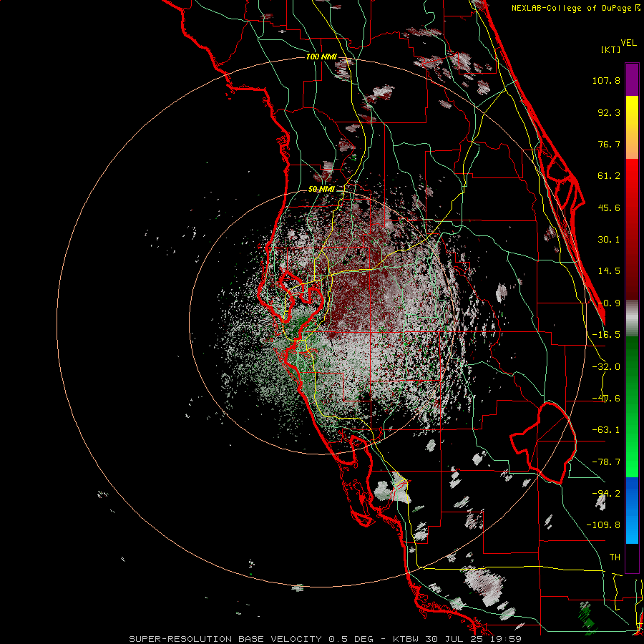
Task: Click the blue color bar segment
Action: [x=632, y=510]
